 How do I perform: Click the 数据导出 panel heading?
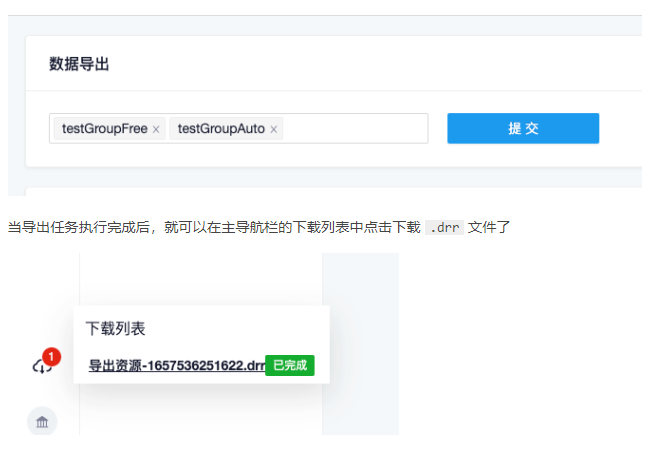tap(79, 64)
